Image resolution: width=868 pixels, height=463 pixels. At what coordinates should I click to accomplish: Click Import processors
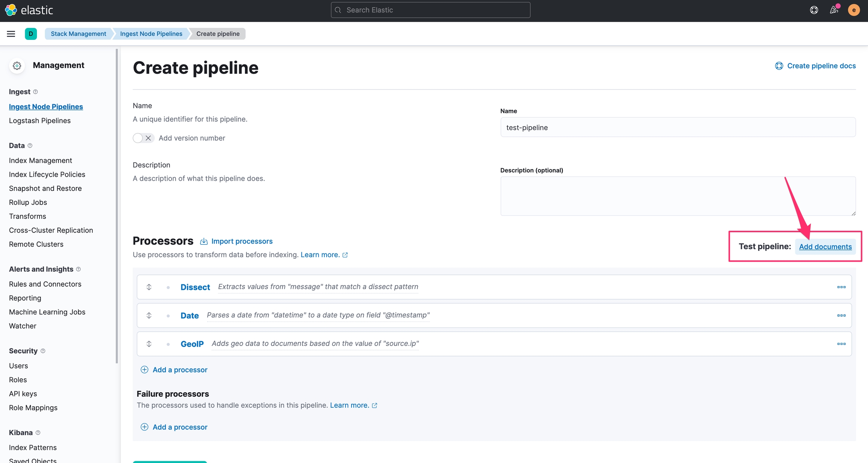pyautogui.click(x=241, y=241)
